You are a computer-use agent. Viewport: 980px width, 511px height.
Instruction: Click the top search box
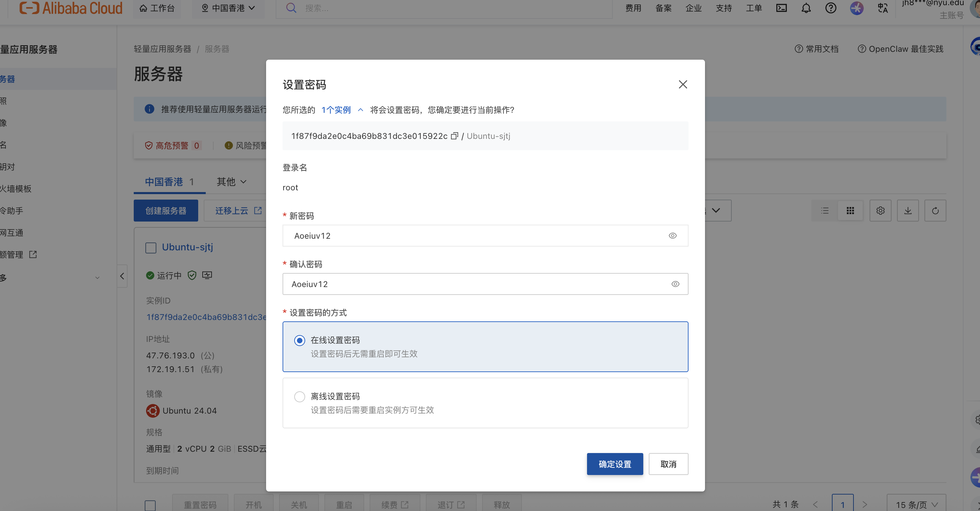coord(444,8)
